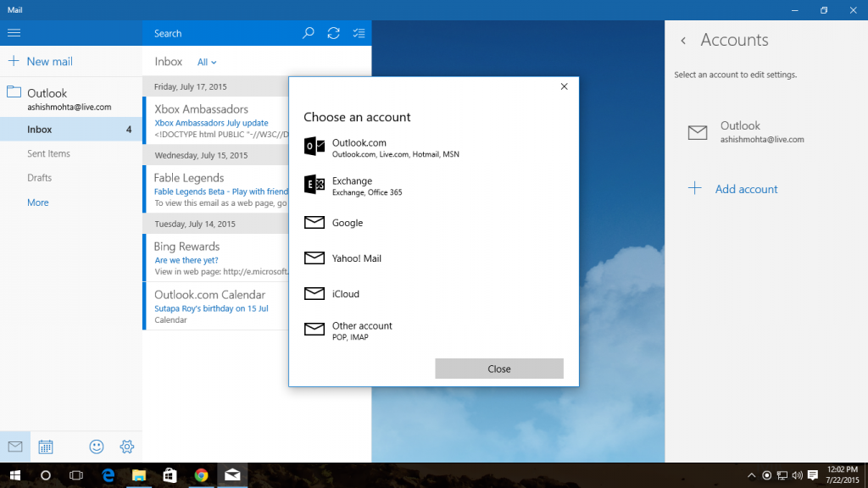Open the All messages filter dropdown
This screenshot has height=488, width=868.
(x=206, y=61)
